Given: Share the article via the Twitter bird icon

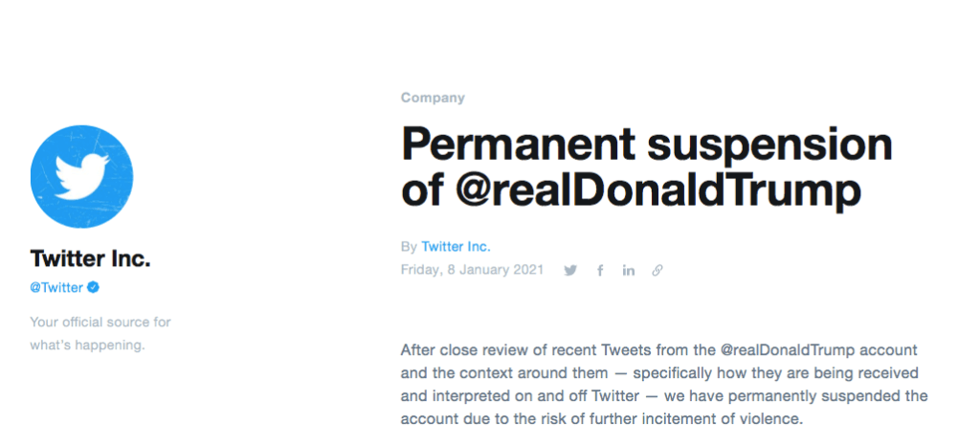Looking at the screenshot, I should (x=570, y=271).
